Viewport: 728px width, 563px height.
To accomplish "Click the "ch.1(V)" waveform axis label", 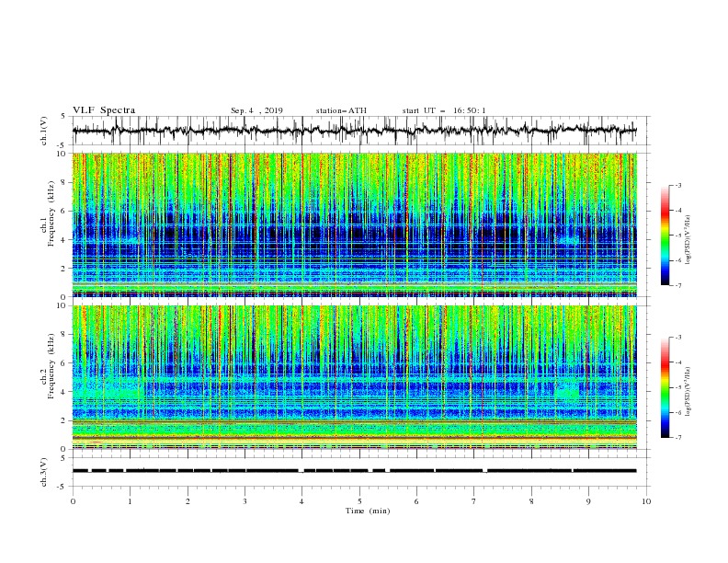I will [43, 131].
